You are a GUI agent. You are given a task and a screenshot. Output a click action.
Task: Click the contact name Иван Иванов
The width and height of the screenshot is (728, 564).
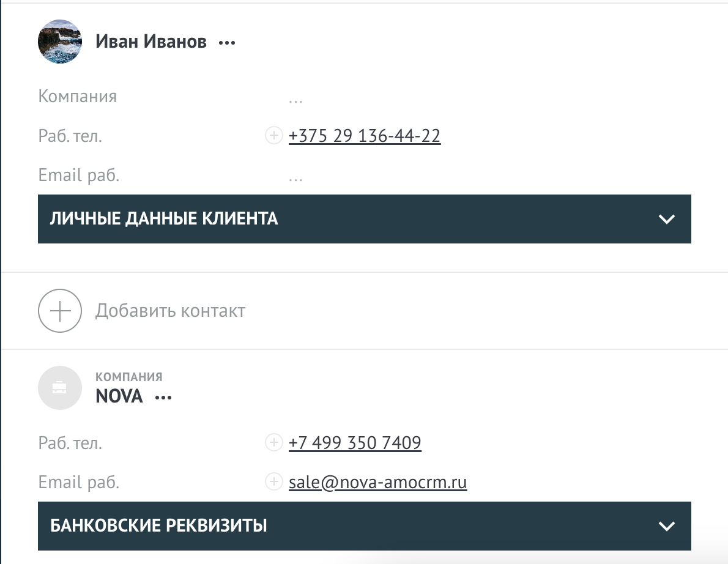point(151,42)
